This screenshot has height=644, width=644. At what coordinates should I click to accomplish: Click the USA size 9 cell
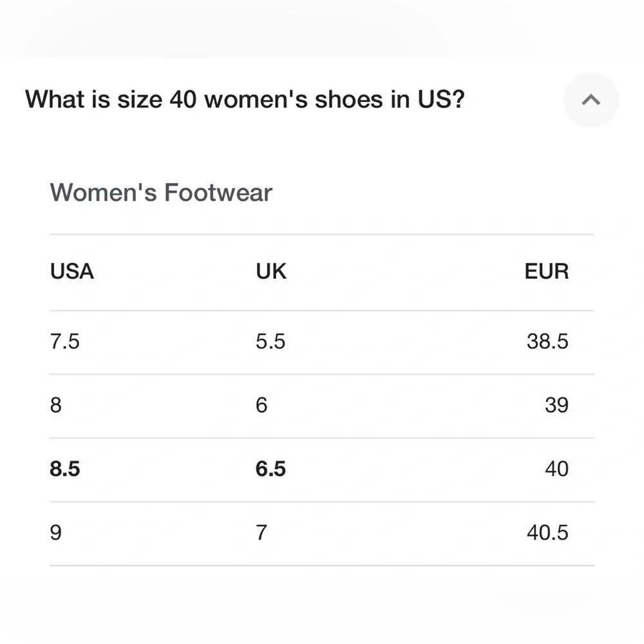click(56, 533)
